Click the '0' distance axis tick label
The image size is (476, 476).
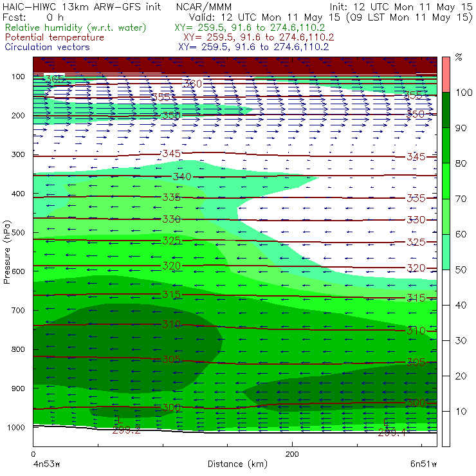pos(33,454)
